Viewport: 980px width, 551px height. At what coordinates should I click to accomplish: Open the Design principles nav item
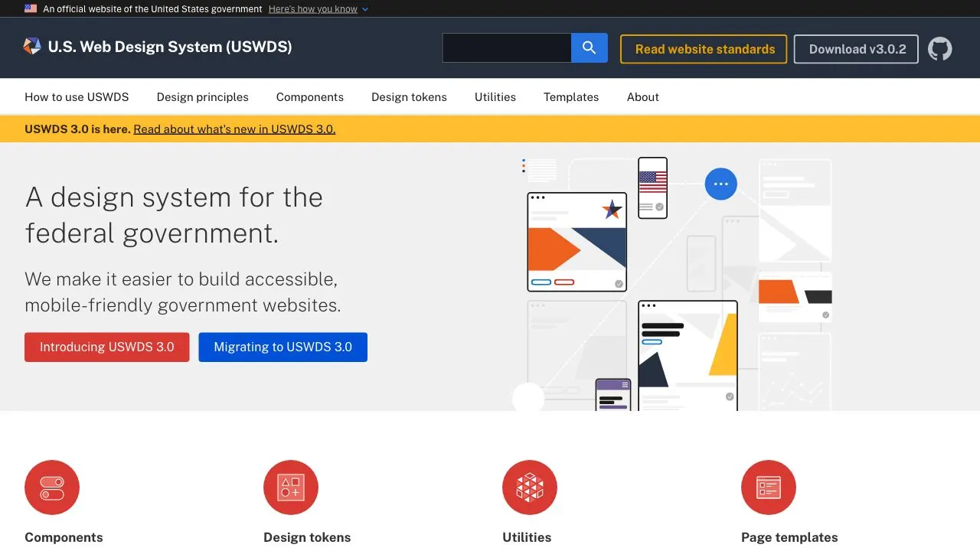(x=203, y=97)
